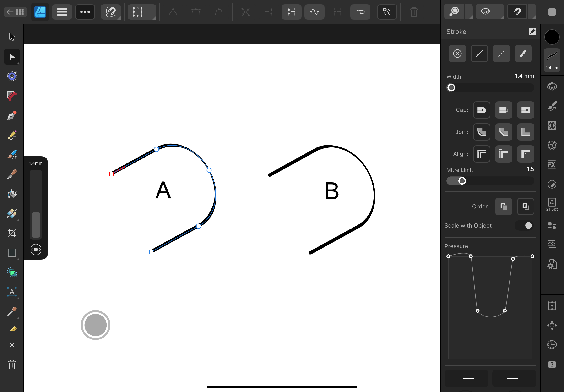Switch to Designer persona icon

[40, 12]
